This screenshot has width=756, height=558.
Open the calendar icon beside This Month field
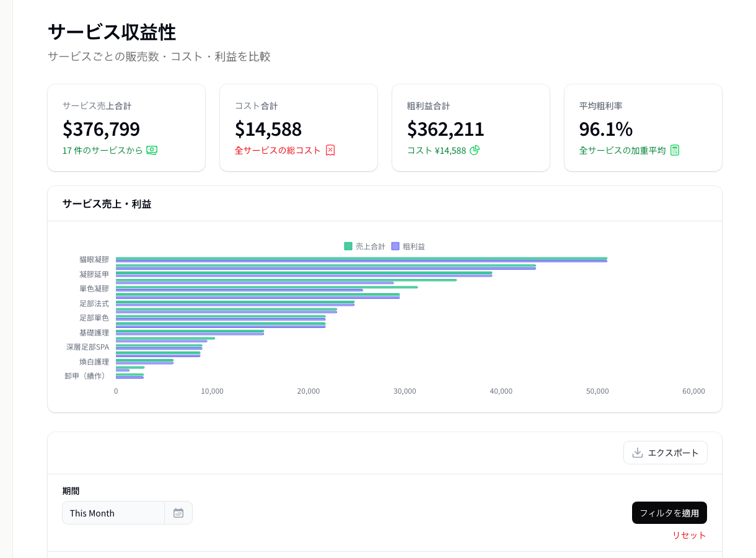(178, 513)
